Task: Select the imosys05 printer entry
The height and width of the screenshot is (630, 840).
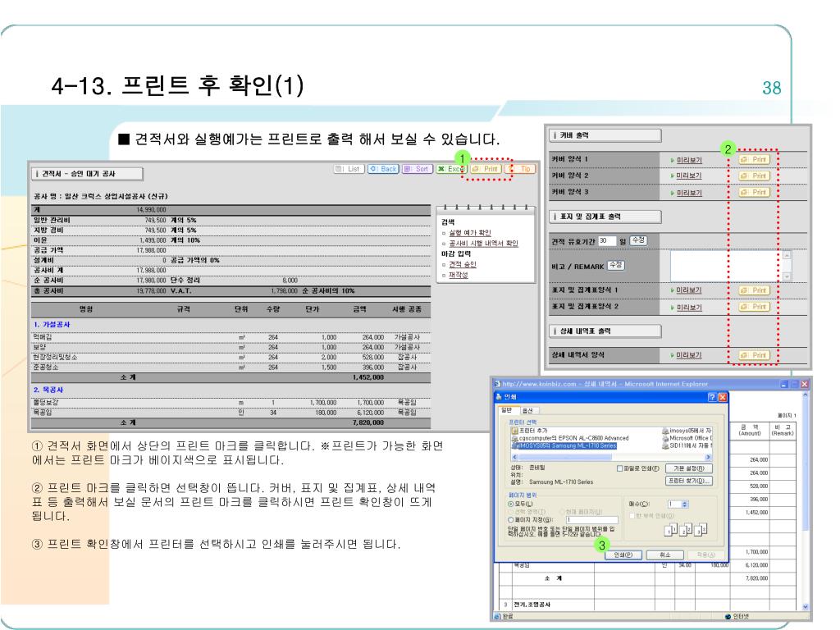Action: (x=687, y=431)
